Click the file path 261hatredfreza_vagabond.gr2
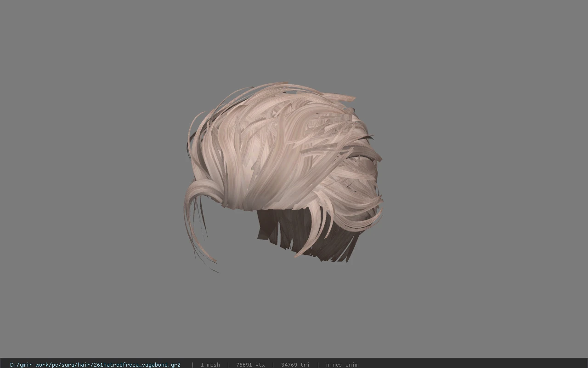 click(x=95, y=365)
